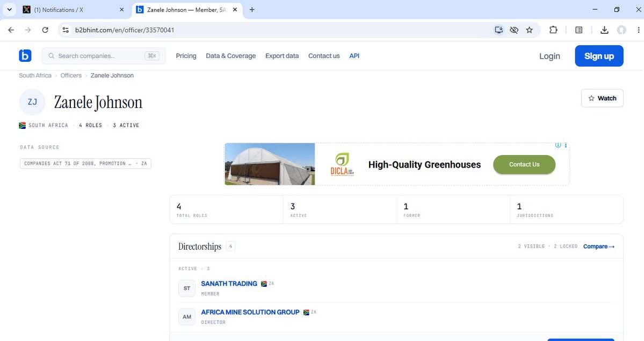644x341 pixels.
Task: Reload the current page
Action: click(x=45, y=30)
